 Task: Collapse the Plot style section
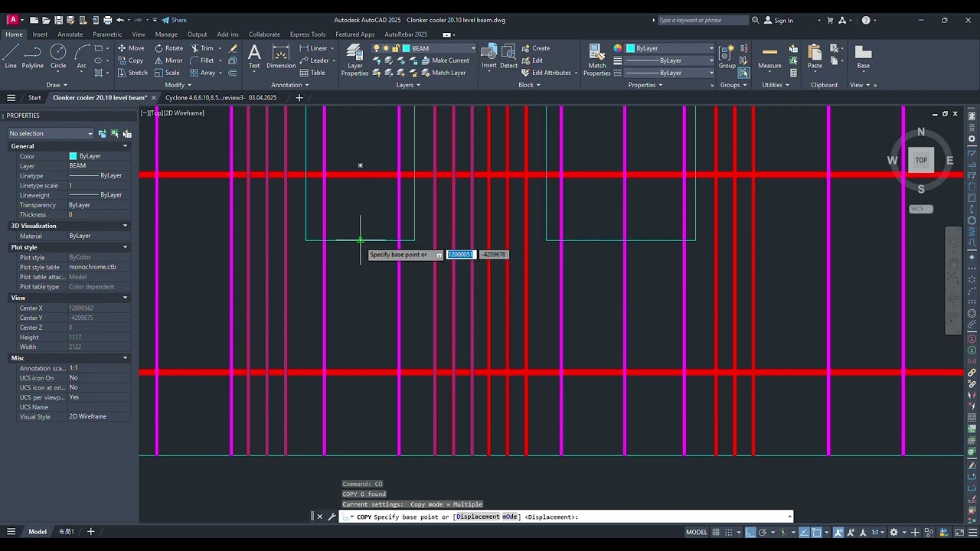[126, 247]
